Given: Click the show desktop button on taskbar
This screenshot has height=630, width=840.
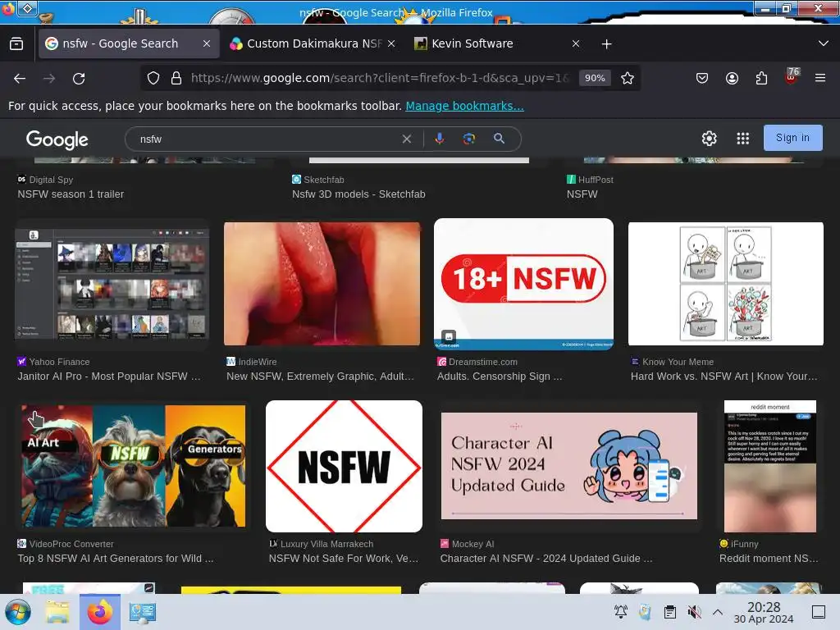Looking at the screenshot, I should coord(819,611).
